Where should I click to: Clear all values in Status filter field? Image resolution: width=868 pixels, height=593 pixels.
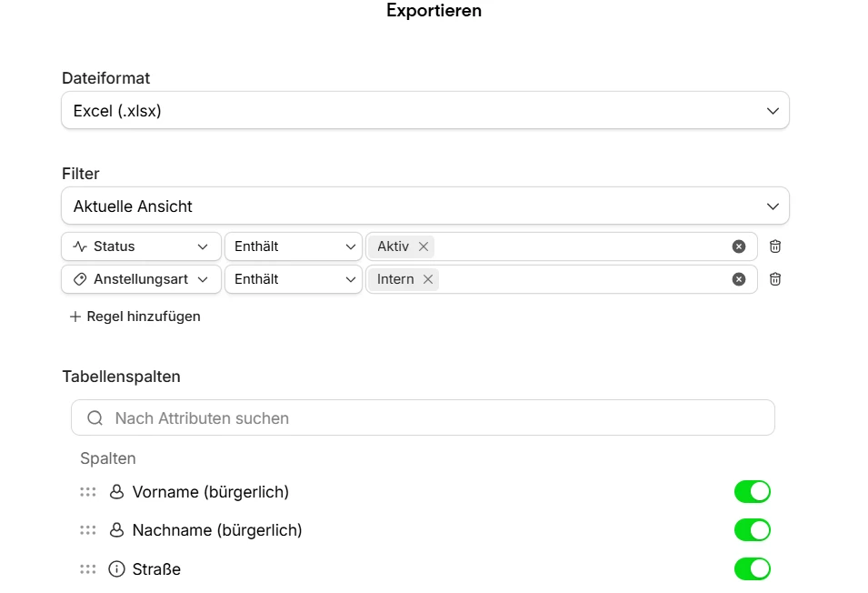click(739, 246)
